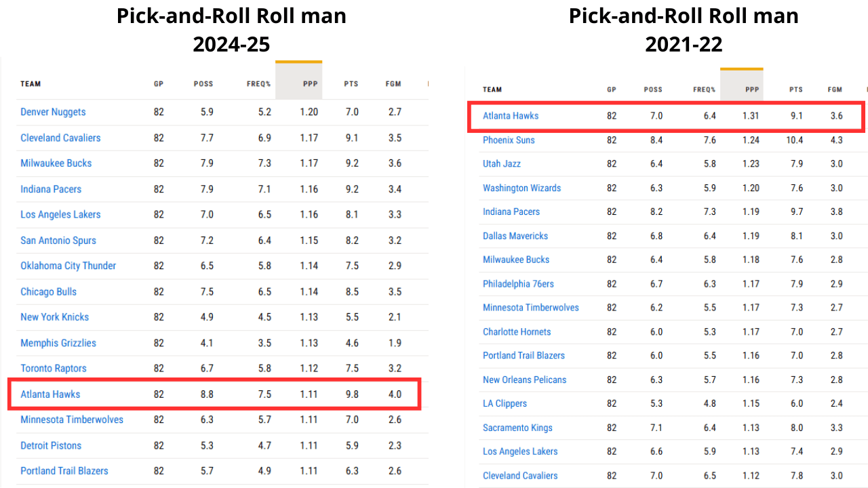Sort 2021-22 table by FREQ% column
Image resolution: width=868 pixels, height=488 pixels.
(x=704, y=89)
